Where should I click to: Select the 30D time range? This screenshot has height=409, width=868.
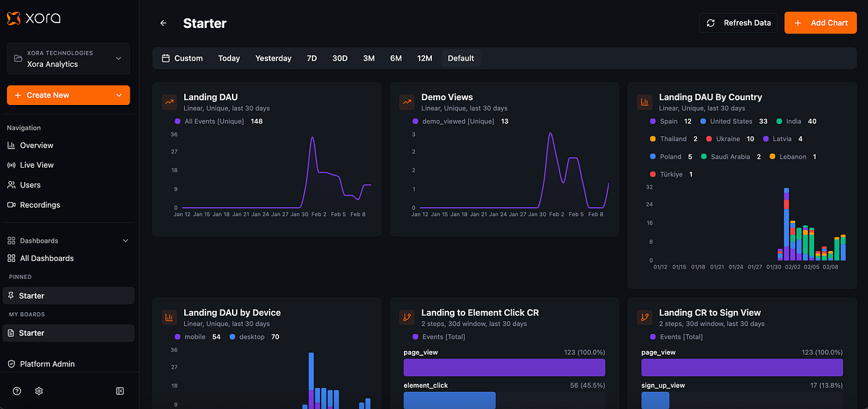(x=340, y=59)
